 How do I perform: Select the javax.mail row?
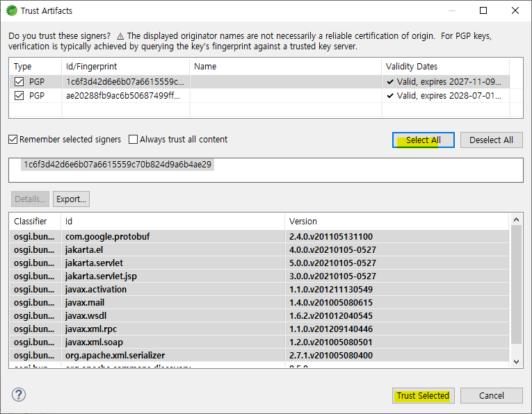(259, 303)
